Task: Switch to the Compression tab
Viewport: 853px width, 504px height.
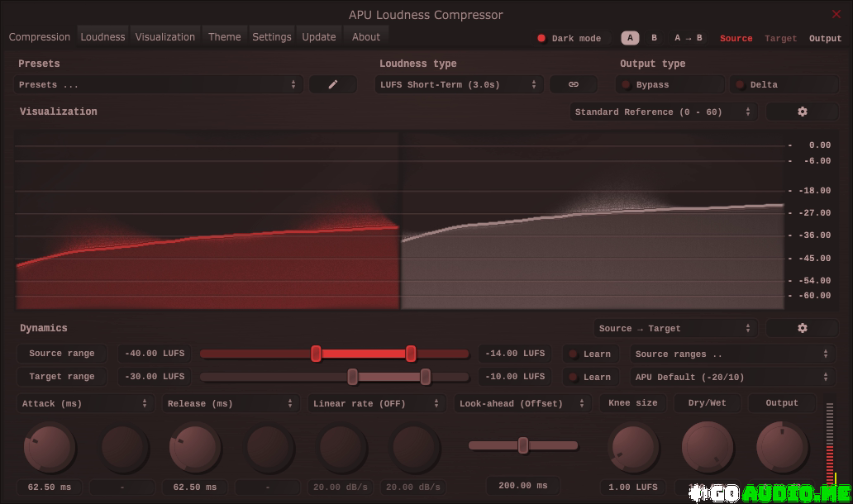Action: pyautogui.click(x=39, y=37)
